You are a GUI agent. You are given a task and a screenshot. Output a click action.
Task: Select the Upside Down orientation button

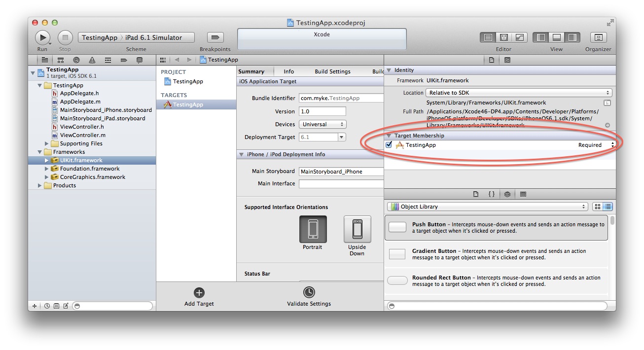pyautogui.click(x=357, y=229)
